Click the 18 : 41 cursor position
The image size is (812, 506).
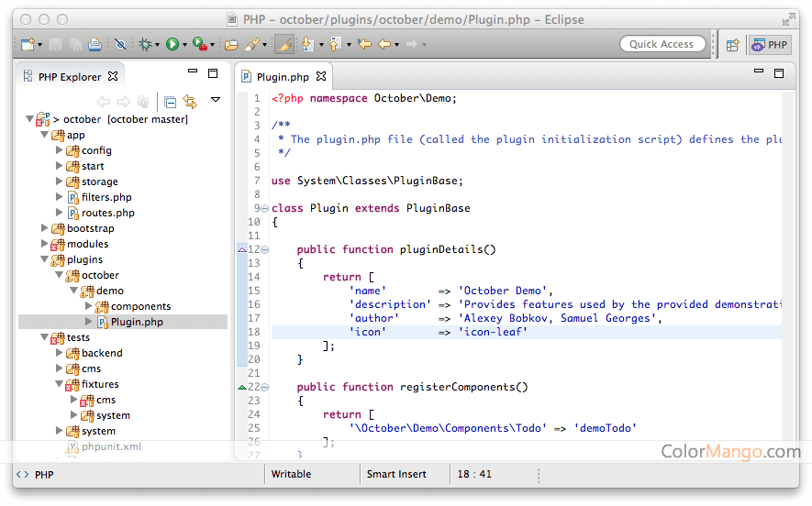click(474, 474)
